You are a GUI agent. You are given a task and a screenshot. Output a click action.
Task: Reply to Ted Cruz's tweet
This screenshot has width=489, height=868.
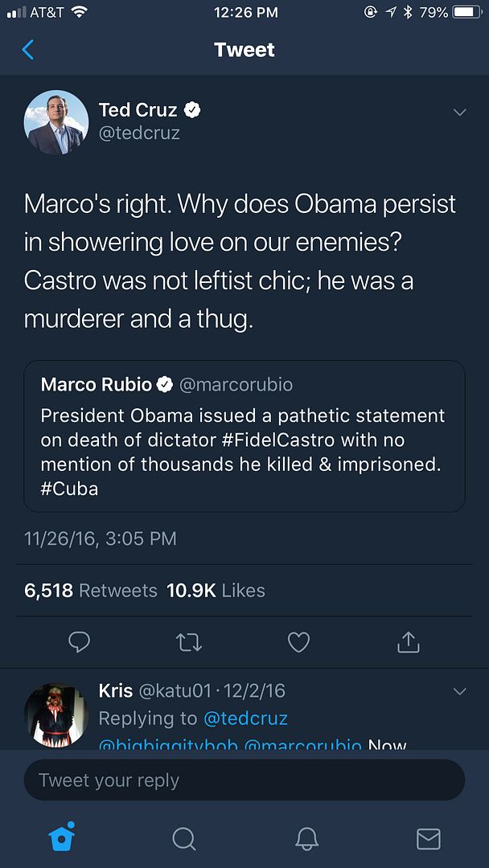[79, 641]
